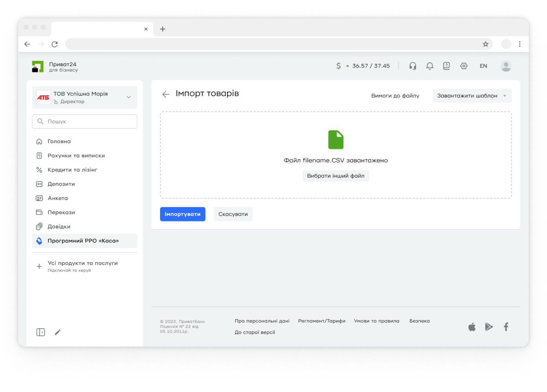The height and width of the screenshot is (392, 547).
Task: Click Вибрати інший файл button
Action: tap(335, 176)
